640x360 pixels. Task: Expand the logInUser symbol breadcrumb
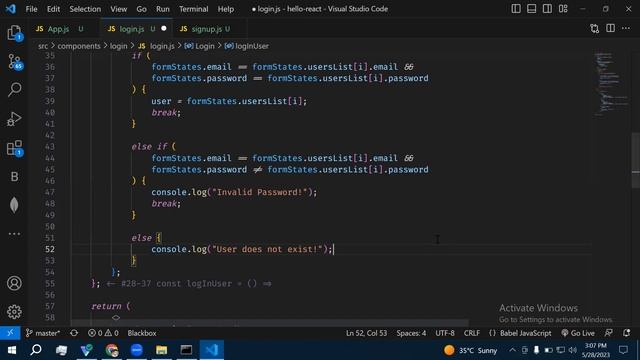(247, 46)
